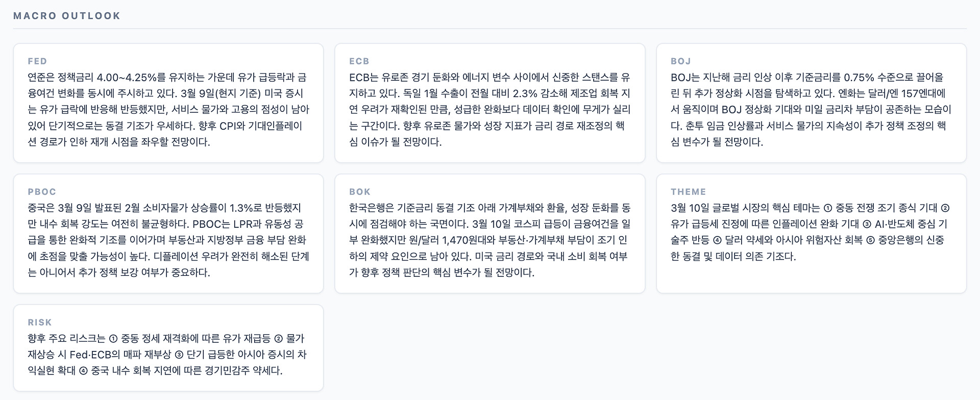Click circled ⑤ before 중앙은행 in THEME
The image size is (980, 400).
pyautogui.click(x=870, y=240)
